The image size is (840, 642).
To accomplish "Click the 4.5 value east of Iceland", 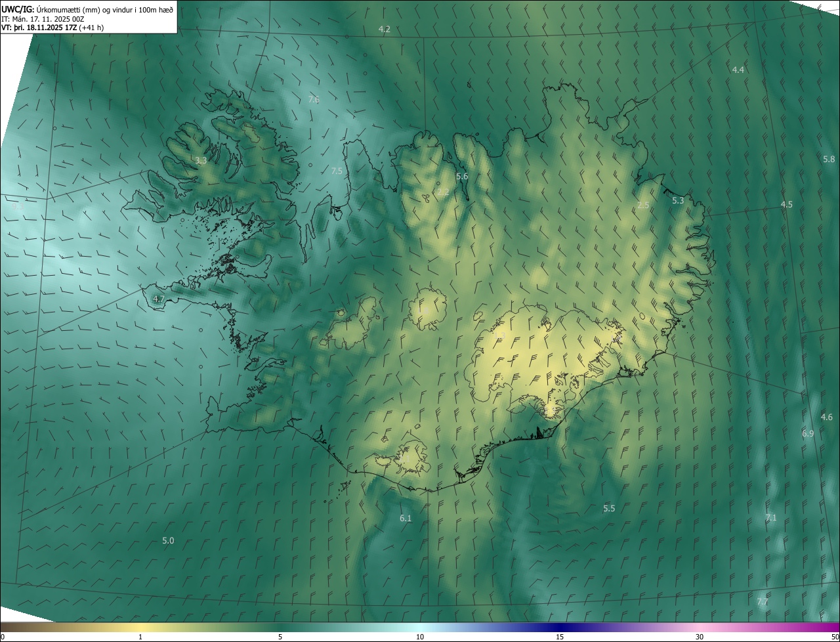I will click(x=786, y=205).
